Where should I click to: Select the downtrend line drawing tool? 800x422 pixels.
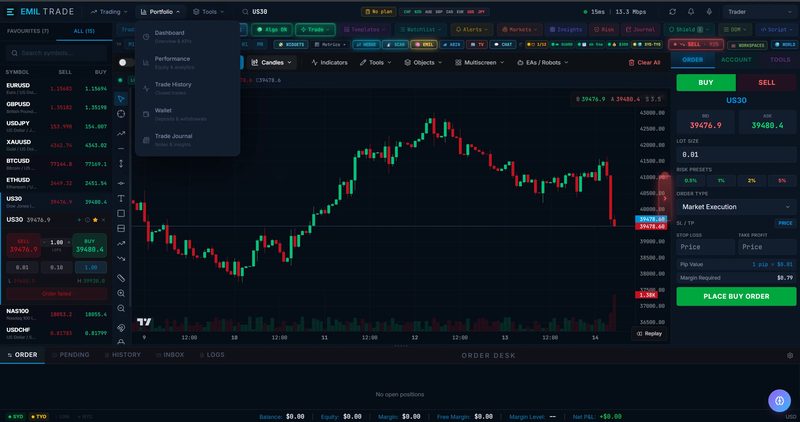(121, 259)
